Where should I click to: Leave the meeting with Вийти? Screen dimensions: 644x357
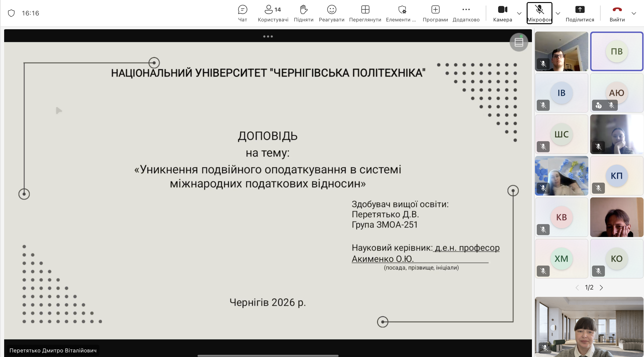pyautogui.click(x=617, y=13)
